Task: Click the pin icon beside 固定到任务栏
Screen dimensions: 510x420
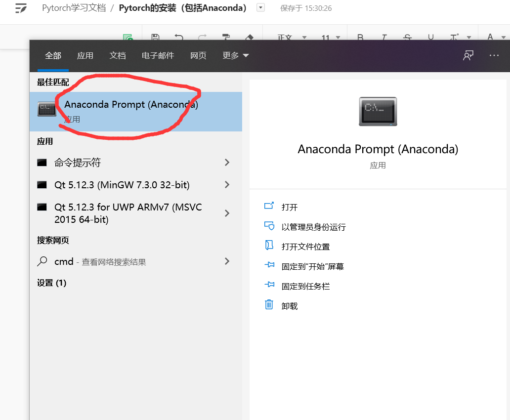Action: [x=269, y=285]
